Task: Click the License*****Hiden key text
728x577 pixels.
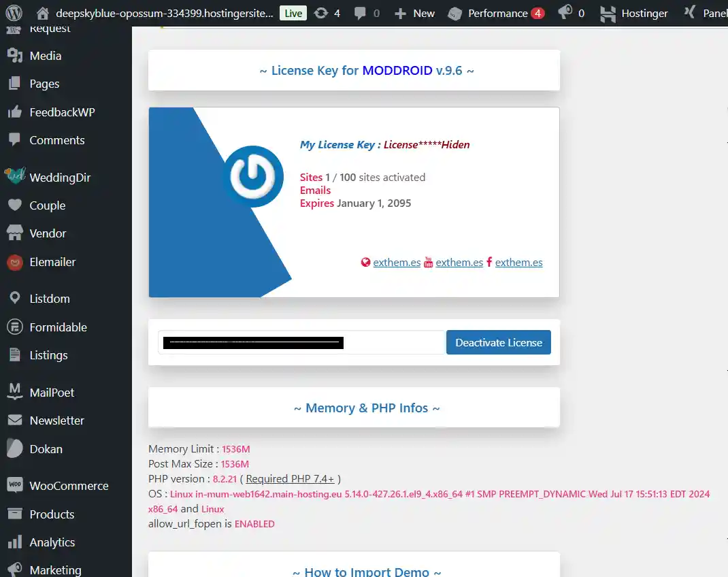Action: click(426, 144)
